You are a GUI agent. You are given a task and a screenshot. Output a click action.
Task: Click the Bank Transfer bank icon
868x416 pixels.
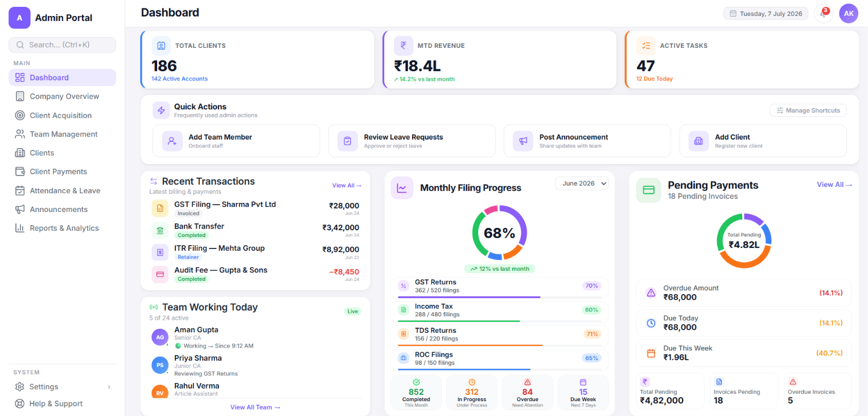point(160,230)
